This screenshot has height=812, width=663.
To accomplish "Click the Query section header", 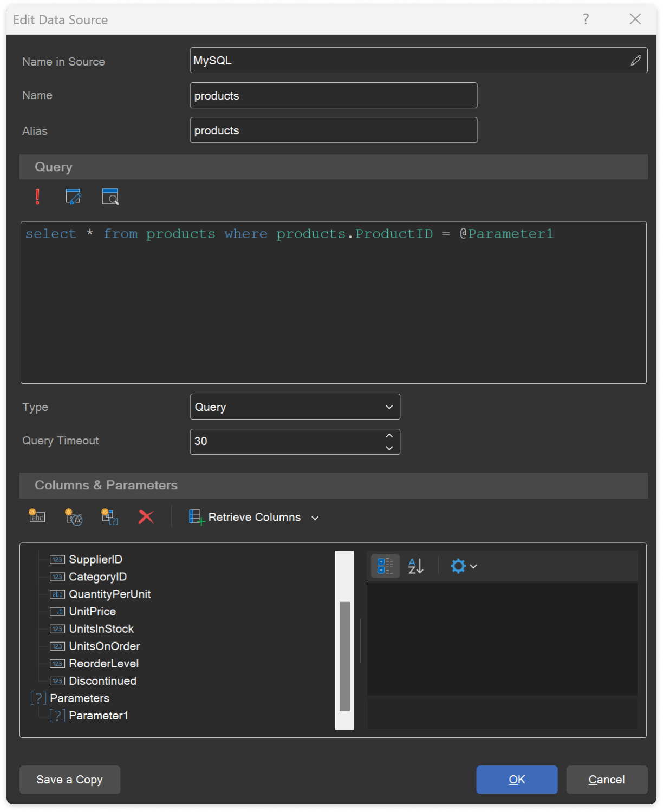I will coord(334,167).
